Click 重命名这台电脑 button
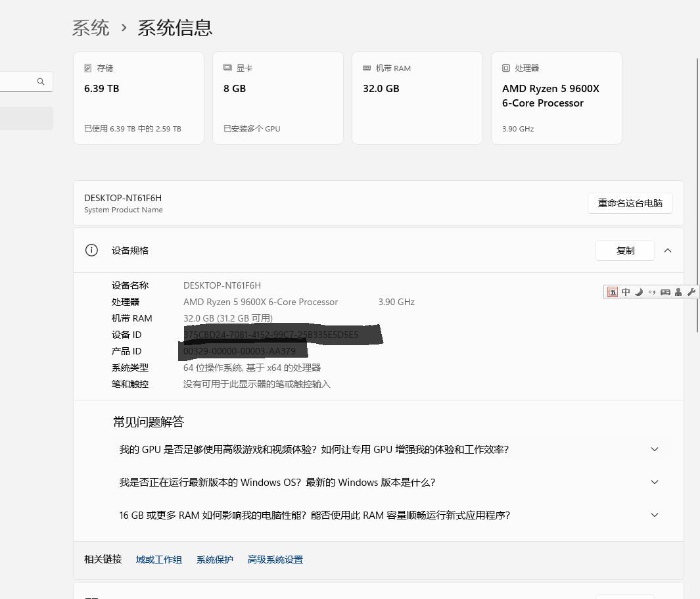Image resolution: width=700 pixels, height=599 pixels. click(x=630, y=203)
